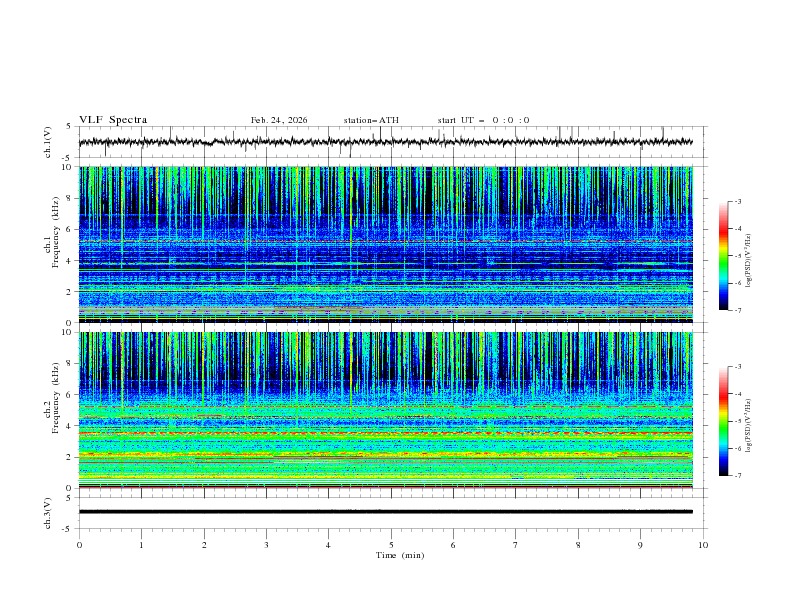This screenshot has width=792, height=612.
Task: Click inside the ch.1 spectrogram panel
Action: 386,244
